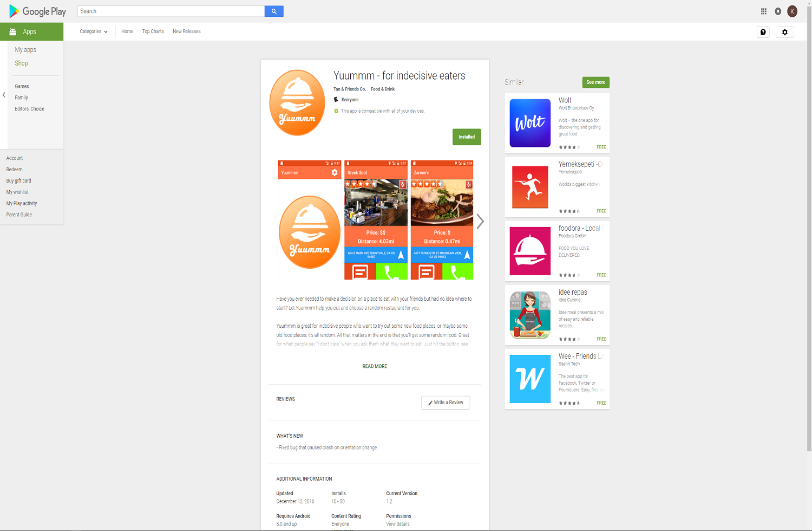Image resolution: width=812 pixels, height=531 pixels.
Task: Open the help question mark icon
Action: coord(763,32)
